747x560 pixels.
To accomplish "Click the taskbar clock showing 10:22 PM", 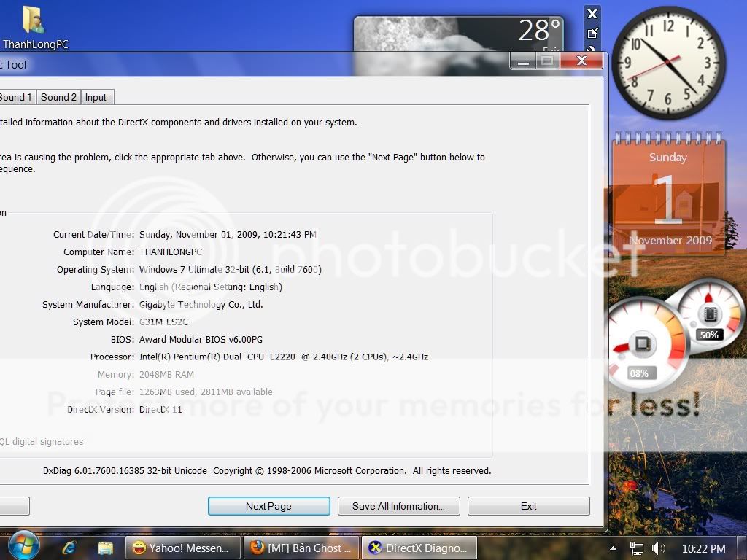I will coord(703,548).
